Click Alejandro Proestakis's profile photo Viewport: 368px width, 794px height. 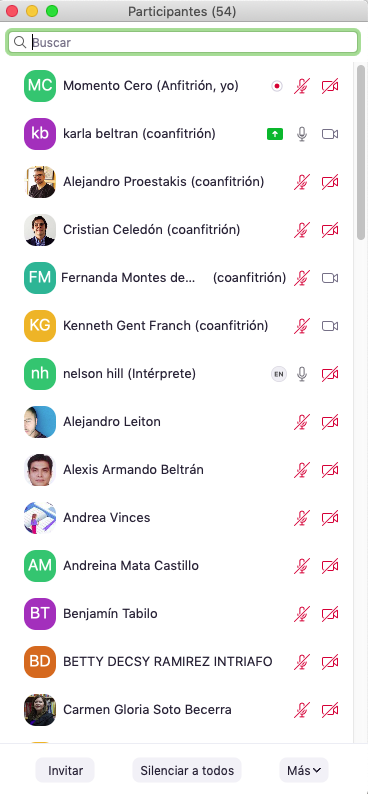pyautogui.click(x=40, y=182)
